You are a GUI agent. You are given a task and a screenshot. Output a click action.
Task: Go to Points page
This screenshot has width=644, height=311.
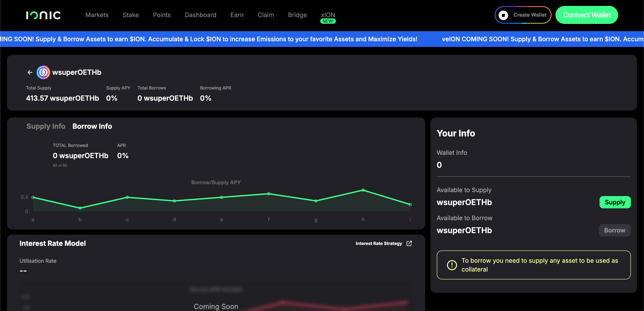coord(162,15)
